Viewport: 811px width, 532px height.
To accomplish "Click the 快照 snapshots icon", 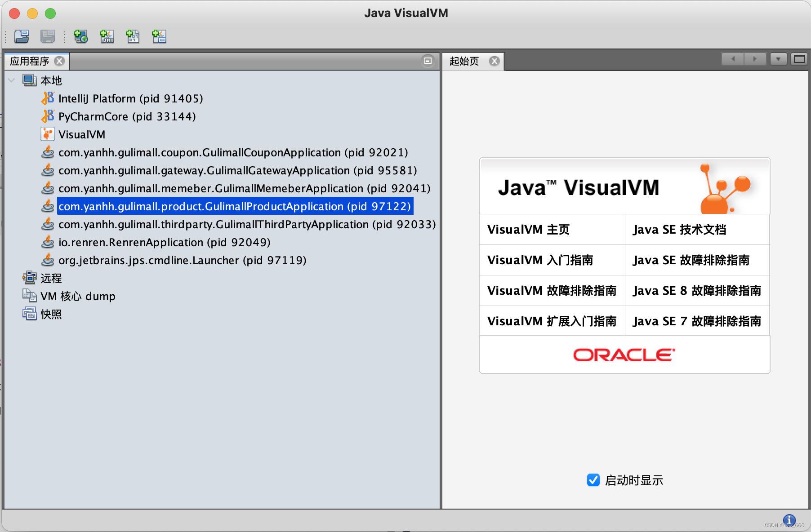I will tap(30, 314).
